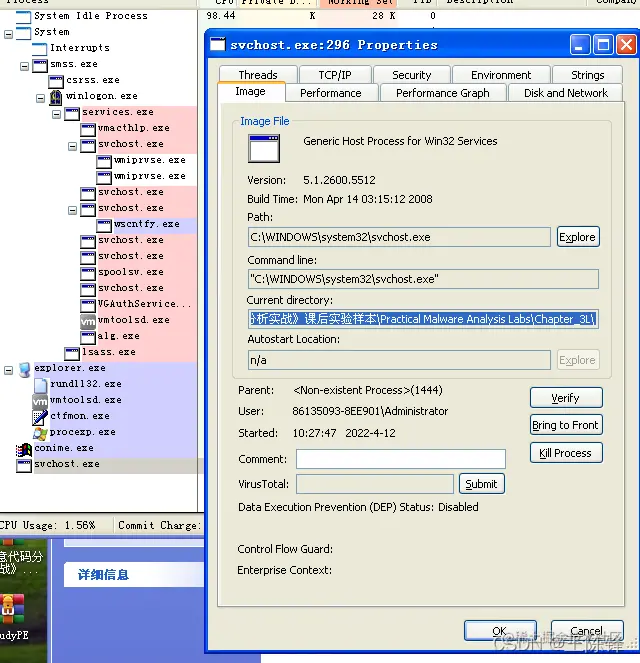
Task: Click the Interrupts icon
Action: coord(40,49)
